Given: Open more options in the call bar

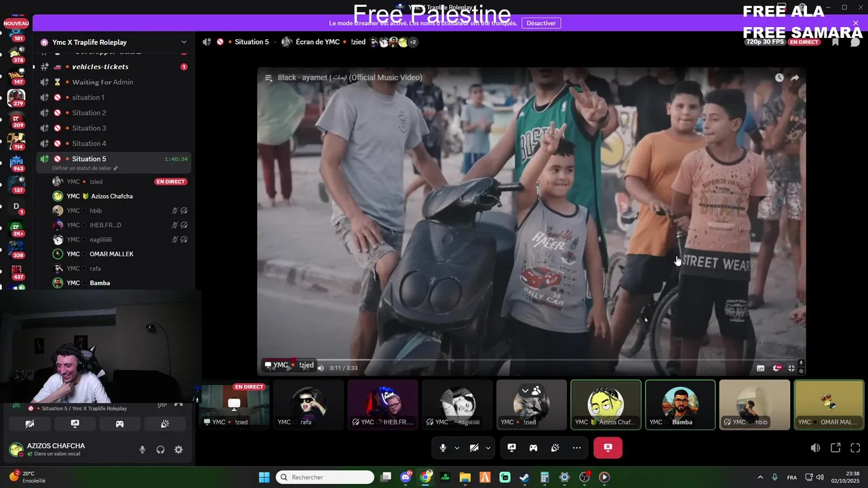Looking at the screenshot, I should pyautogui.click(x=576, y=448).
